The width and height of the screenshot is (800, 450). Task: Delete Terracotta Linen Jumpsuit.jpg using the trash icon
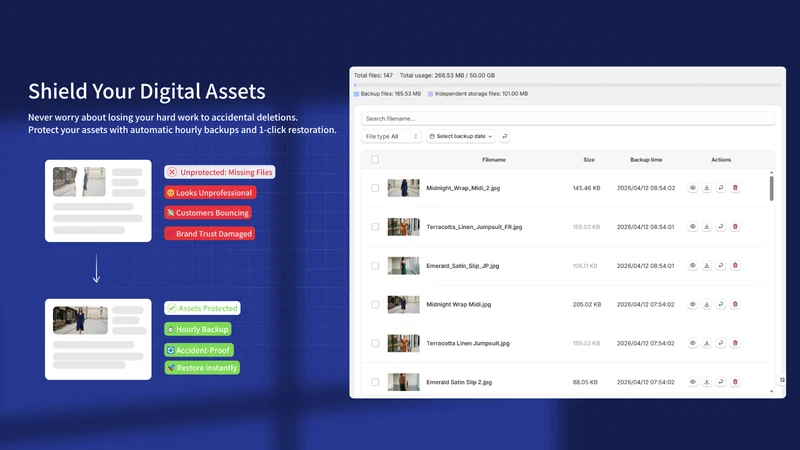tap(735, 343)
